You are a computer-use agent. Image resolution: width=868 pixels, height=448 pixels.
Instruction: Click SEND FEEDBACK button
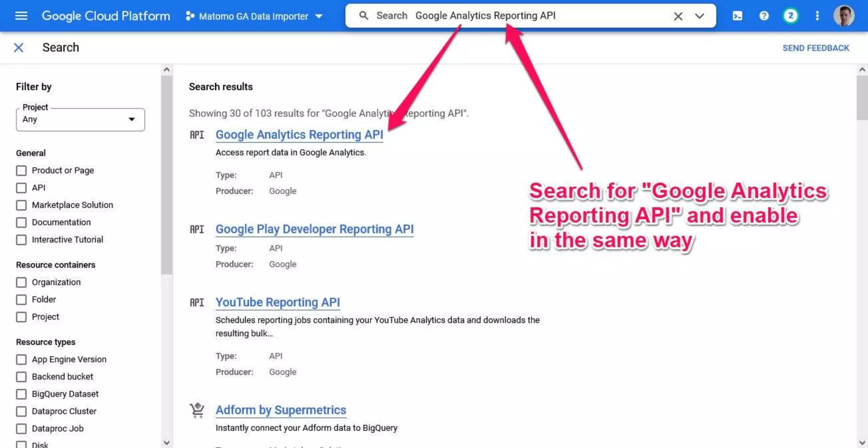pos(815,48)
